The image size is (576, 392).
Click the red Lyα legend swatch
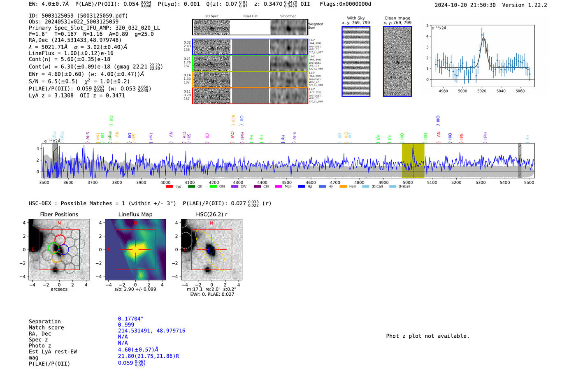[x=169, y=187]
